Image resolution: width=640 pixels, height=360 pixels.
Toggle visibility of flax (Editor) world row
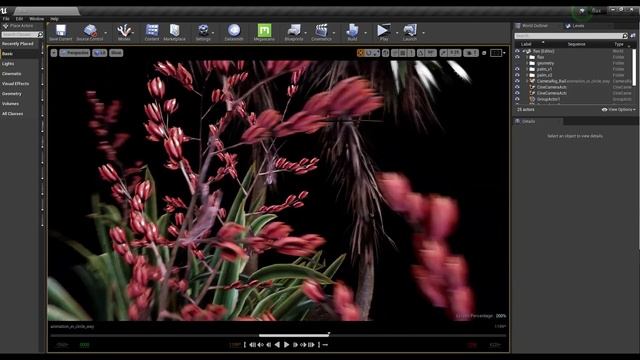[517, 51]
